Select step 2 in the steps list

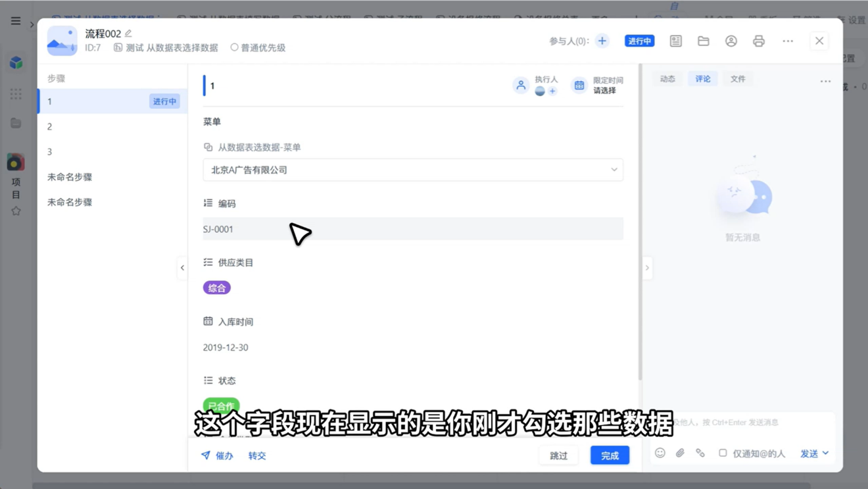coord(112,126)
